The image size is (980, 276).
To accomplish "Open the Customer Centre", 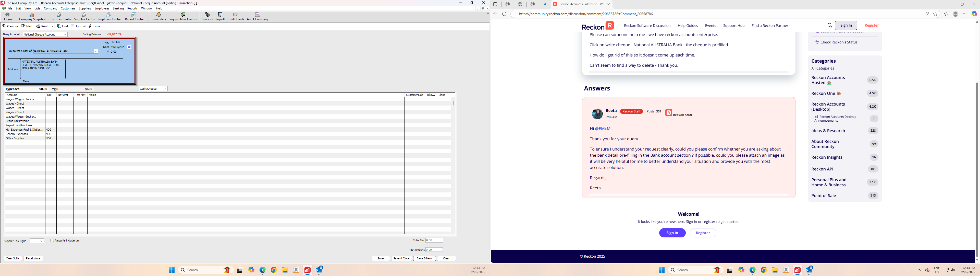I will click(x=60, y=17).
